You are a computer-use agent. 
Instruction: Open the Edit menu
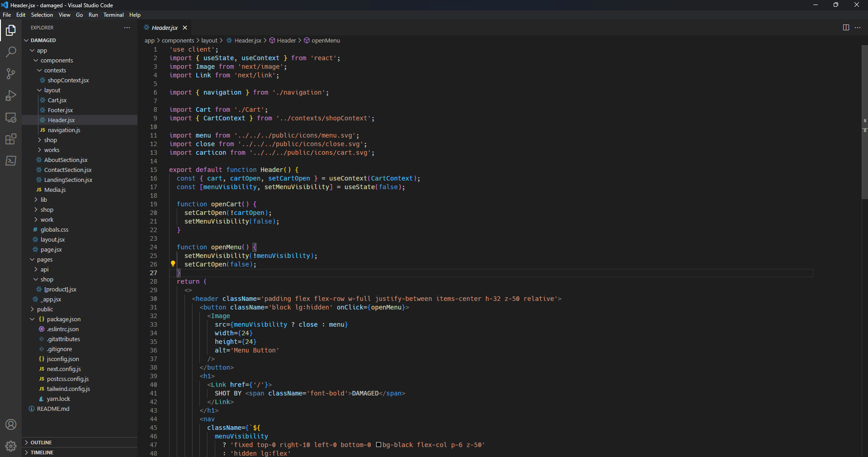tap(21, 15)
